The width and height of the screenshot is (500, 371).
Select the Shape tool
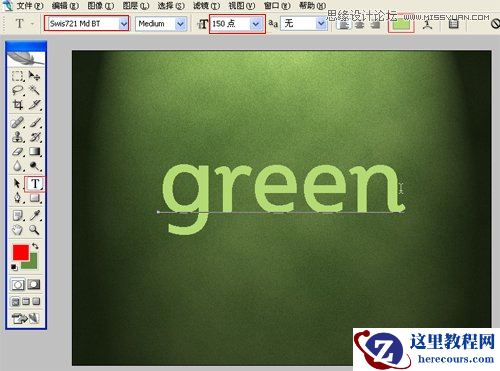point(34,198)
